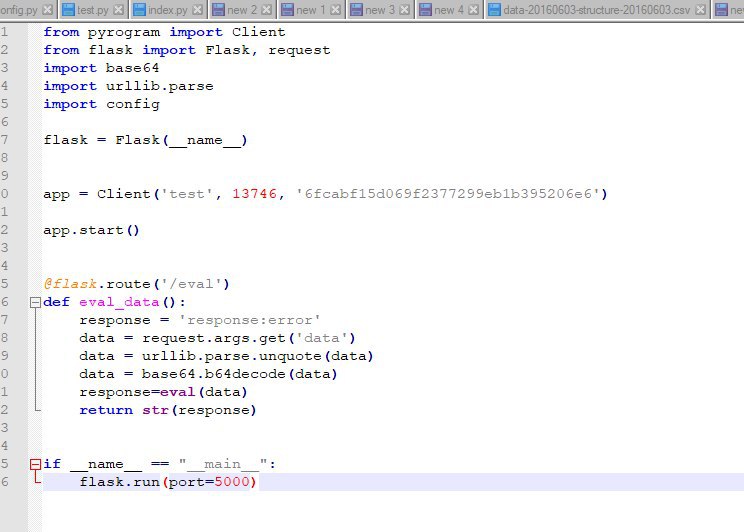
Task: Close the new 3 tab
Action: pos(404,9)
